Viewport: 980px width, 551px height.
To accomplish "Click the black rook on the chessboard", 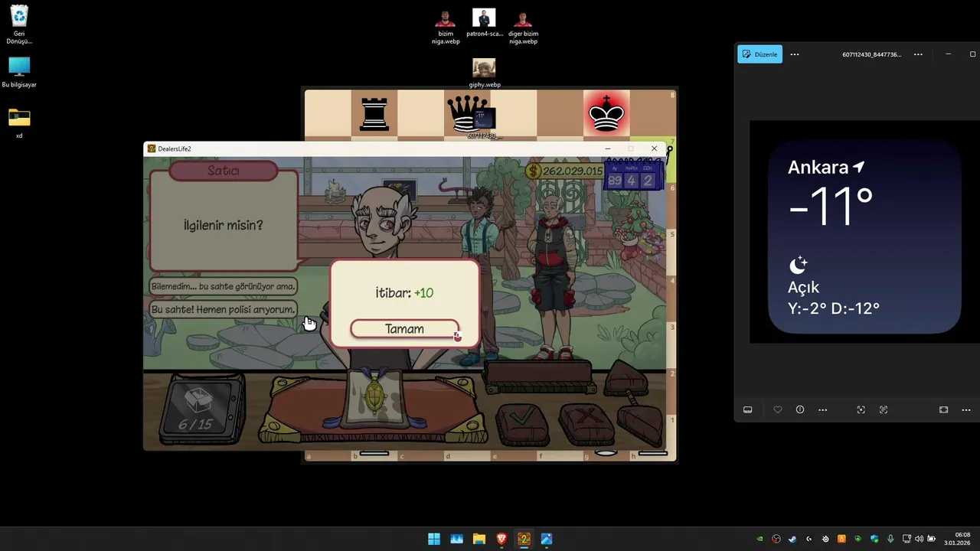I will (x=374, y=115).
